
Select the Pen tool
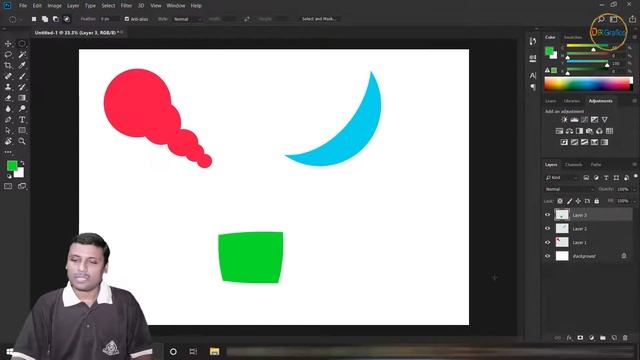[x=8, y=120]
